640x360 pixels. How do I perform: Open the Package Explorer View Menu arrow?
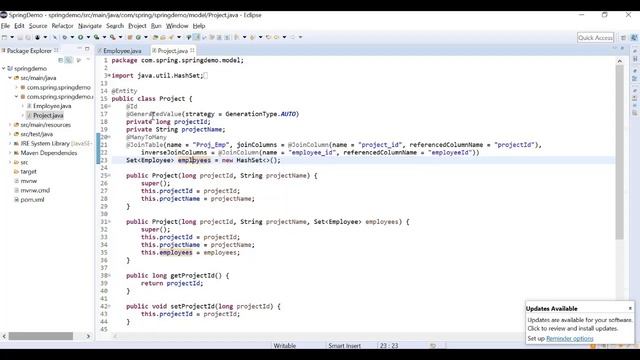[88, 60]
